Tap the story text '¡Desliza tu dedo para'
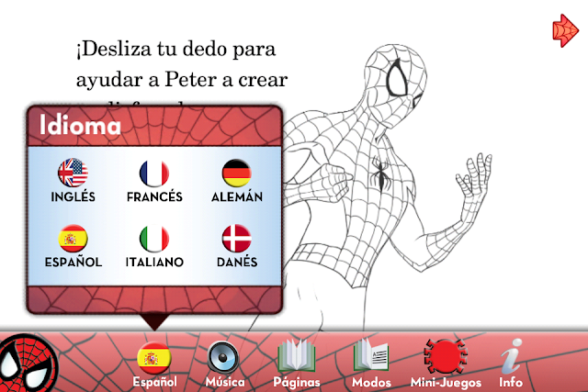 (175, 49)
